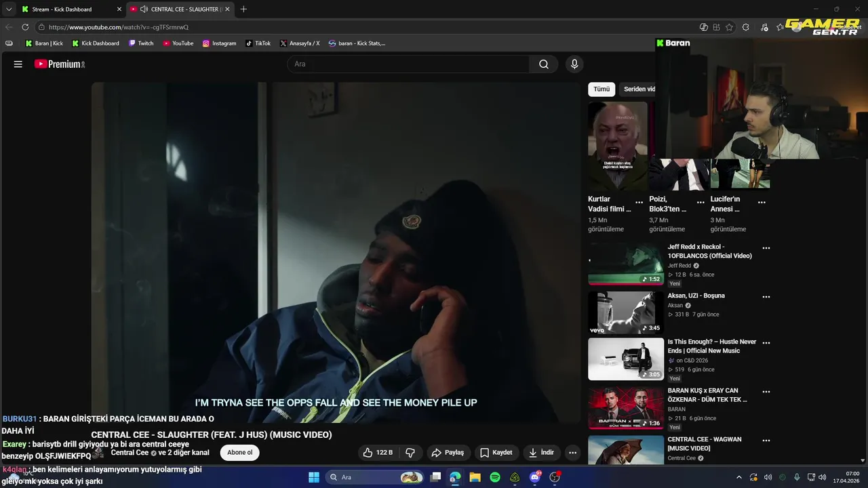Open options for CENTRAL CEE - WAGWAN video
Image resolution: width=868 pixels, height=488 pixels.
coord(766,441)
